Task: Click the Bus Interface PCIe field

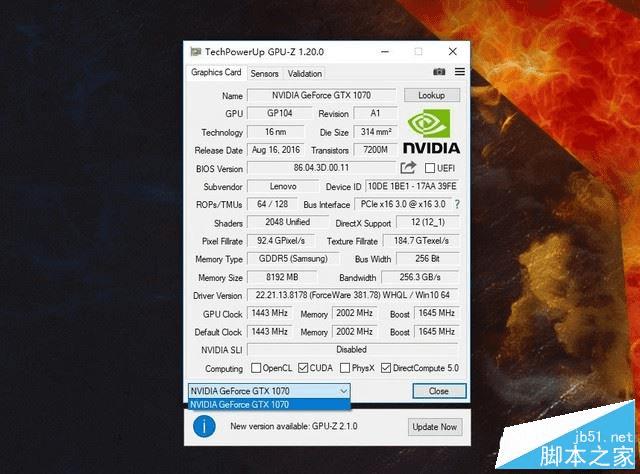Action: click(x=403, y=204)
